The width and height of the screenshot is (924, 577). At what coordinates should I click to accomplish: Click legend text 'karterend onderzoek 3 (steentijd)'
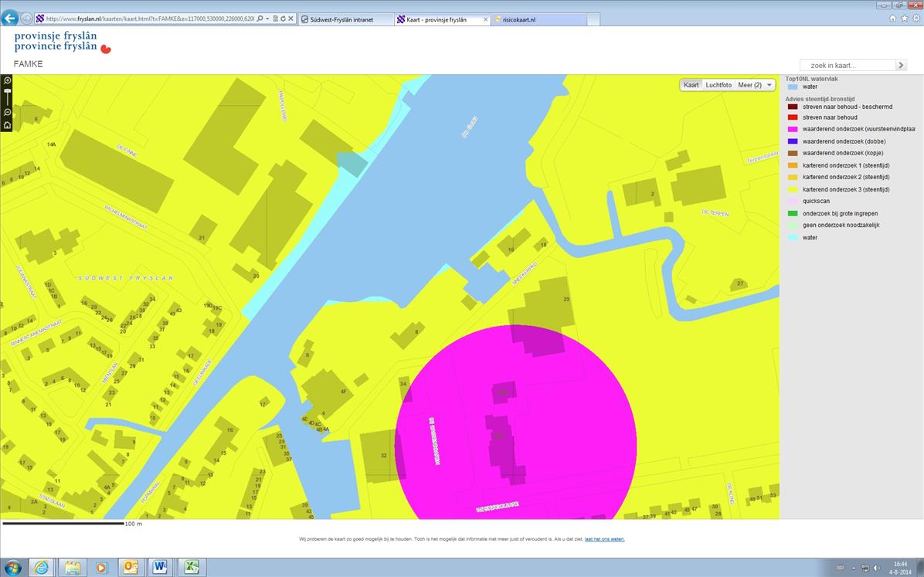pyautogui.click(x=846, y=189)
